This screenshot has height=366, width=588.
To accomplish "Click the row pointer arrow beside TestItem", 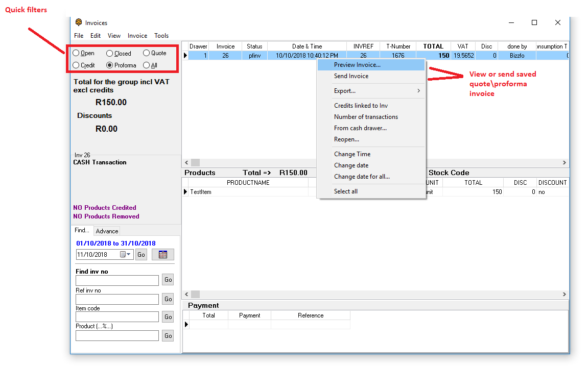I will coord(185,192).
